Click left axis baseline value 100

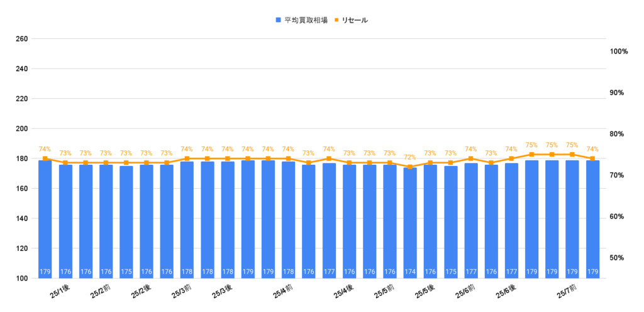[x=22, y=279]
